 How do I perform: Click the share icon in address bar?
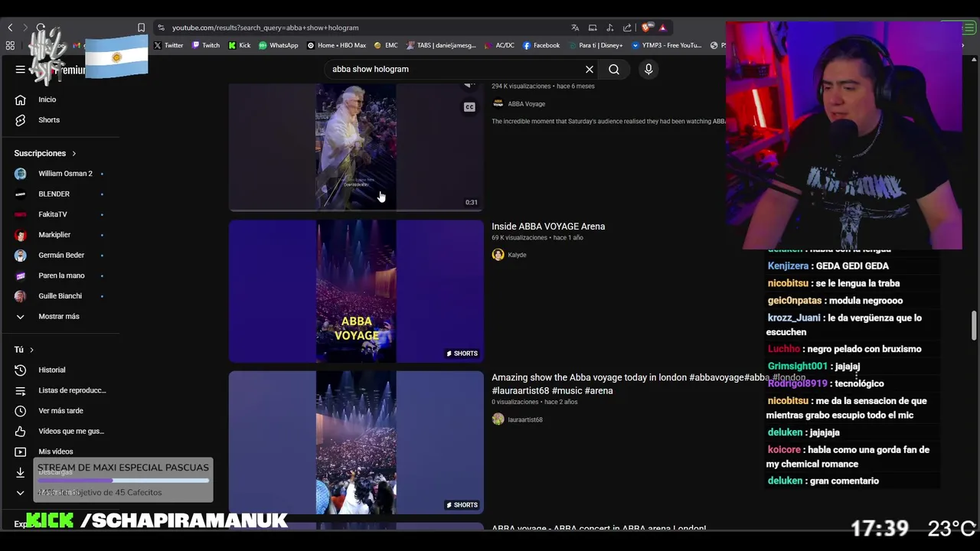pyautogui.click(x=628, y=28)
